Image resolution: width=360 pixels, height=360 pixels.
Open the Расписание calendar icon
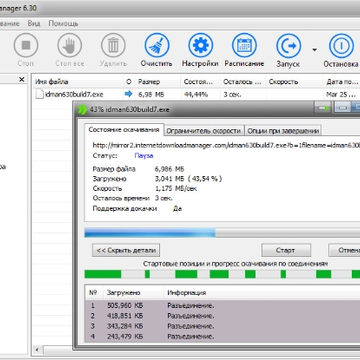tap(244, 45)
